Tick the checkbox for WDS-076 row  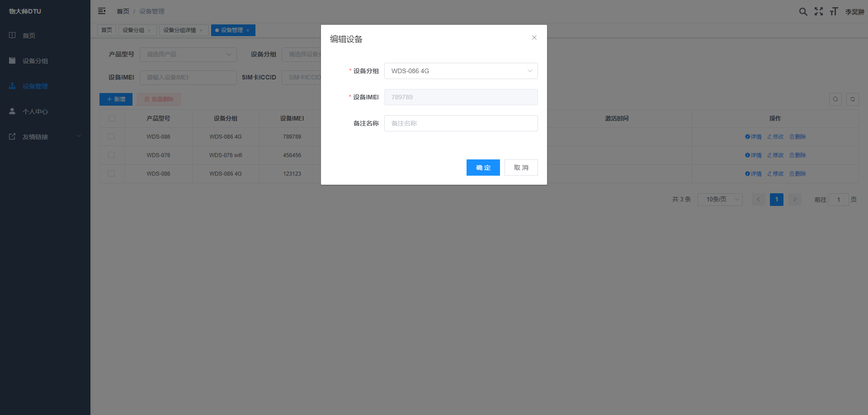111,155
